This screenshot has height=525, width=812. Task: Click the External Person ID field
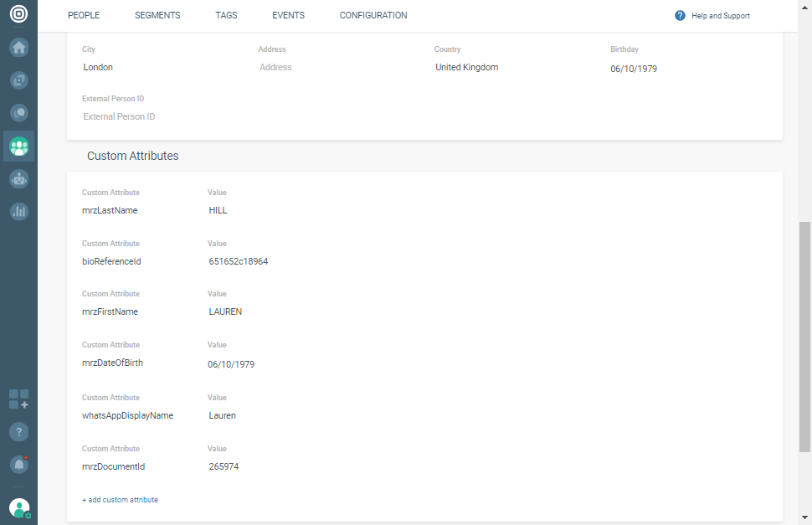pyautogui.click(x=159, y=116)
